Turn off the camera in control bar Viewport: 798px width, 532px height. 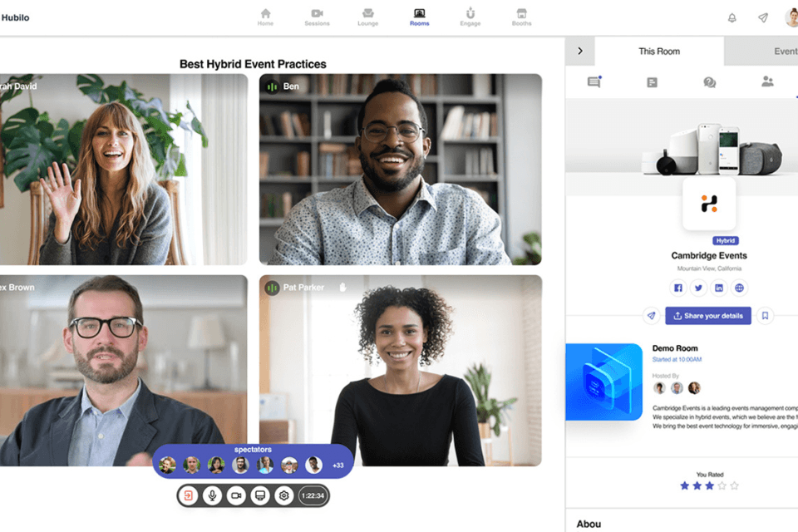(x=236, y=495)
